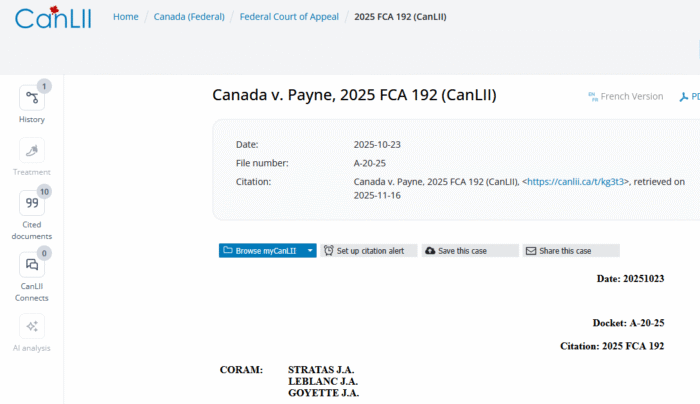Open CanLII Connects chat icon
Viewport: 700px width, 404px height.
(x=32, y=265)
